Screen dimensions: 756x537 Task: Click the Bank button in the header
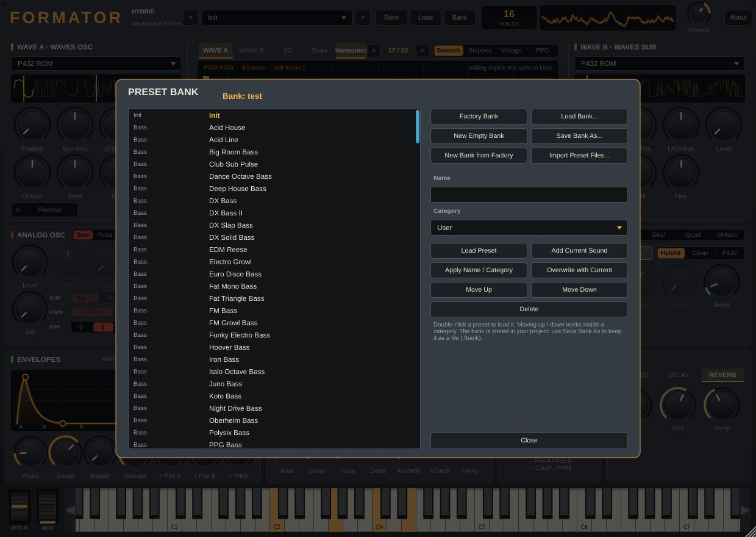tap(460, 18)
